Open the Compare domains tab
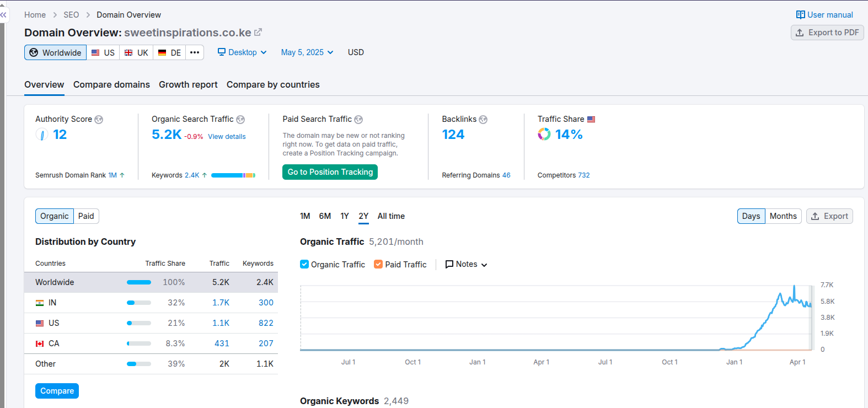This screenshot has height=408, width=868. pos(111,85)
